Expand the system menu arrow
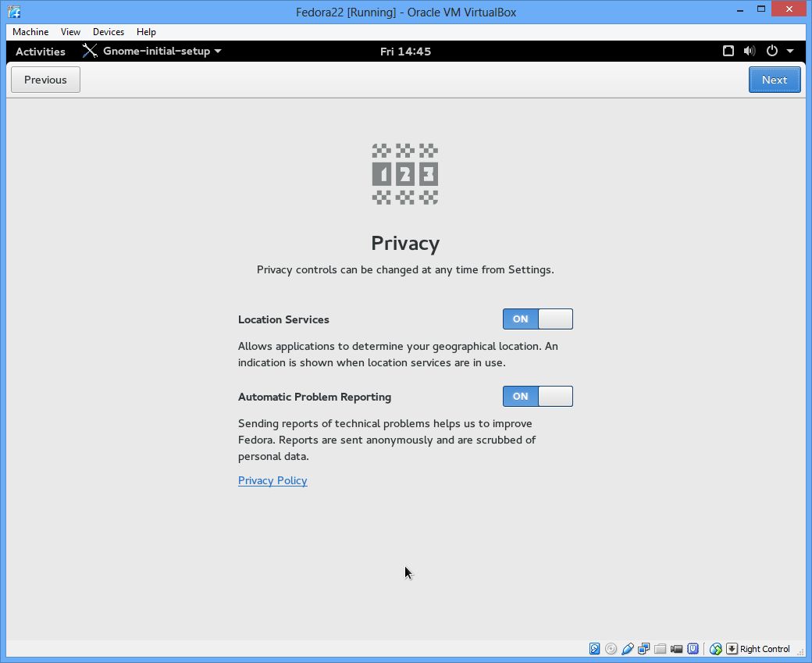This screenshot has width=812, height=663. (790, 51)
